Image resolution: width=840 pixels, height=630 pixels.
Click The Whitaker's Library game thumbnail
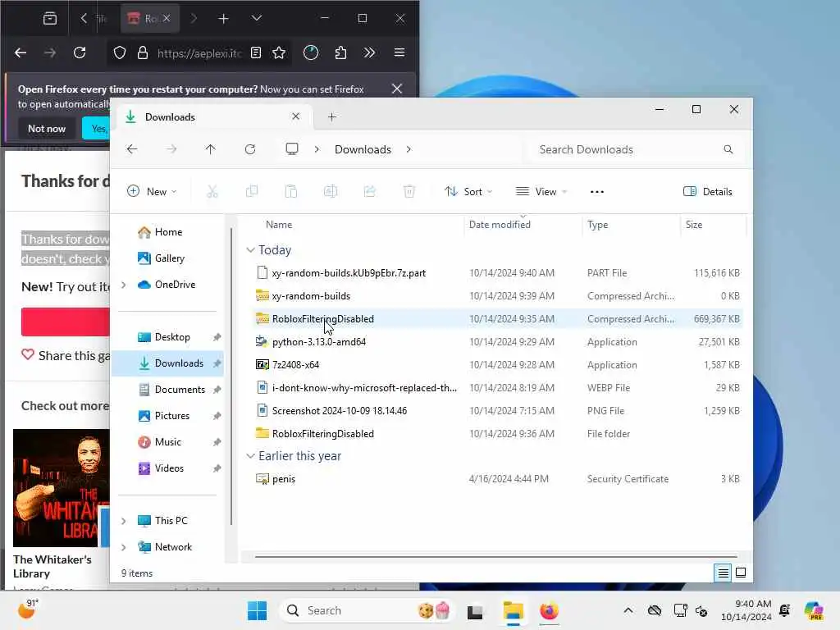tap(61, 487)
